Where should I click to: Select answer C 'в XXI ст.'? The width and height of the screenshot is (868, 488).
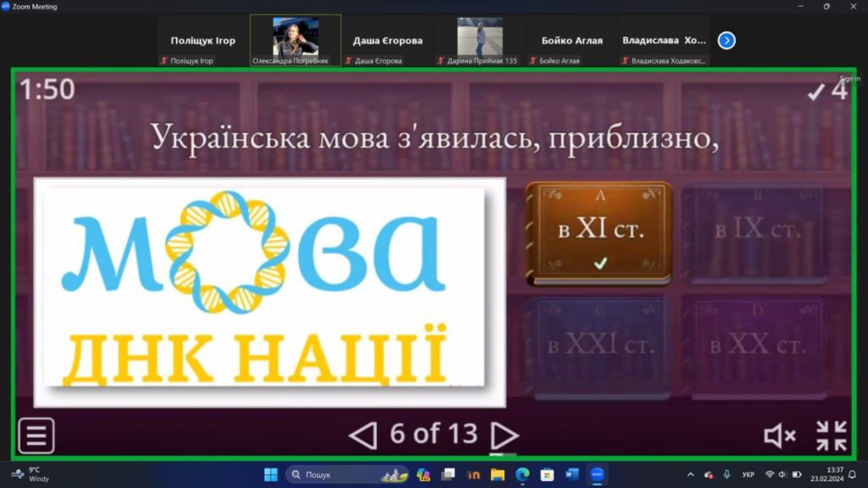coord(599,347)
